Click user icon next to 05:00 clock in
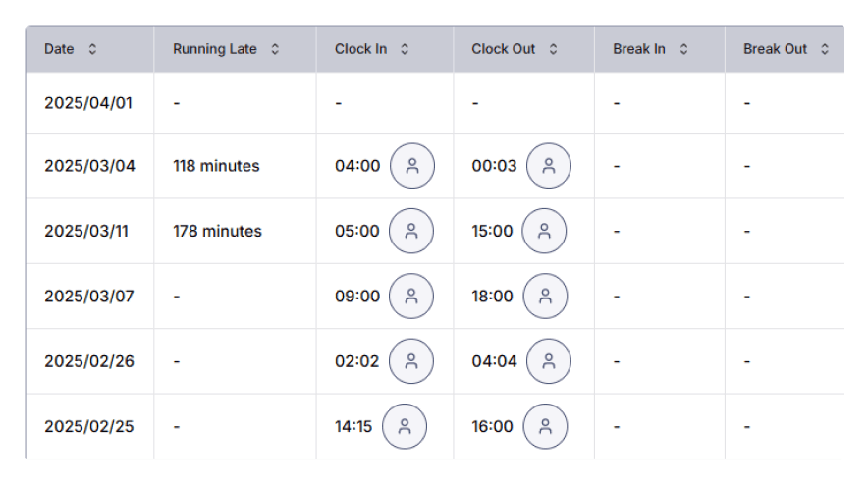The width and height of the screenshot is (868, 487). (411, 231)
